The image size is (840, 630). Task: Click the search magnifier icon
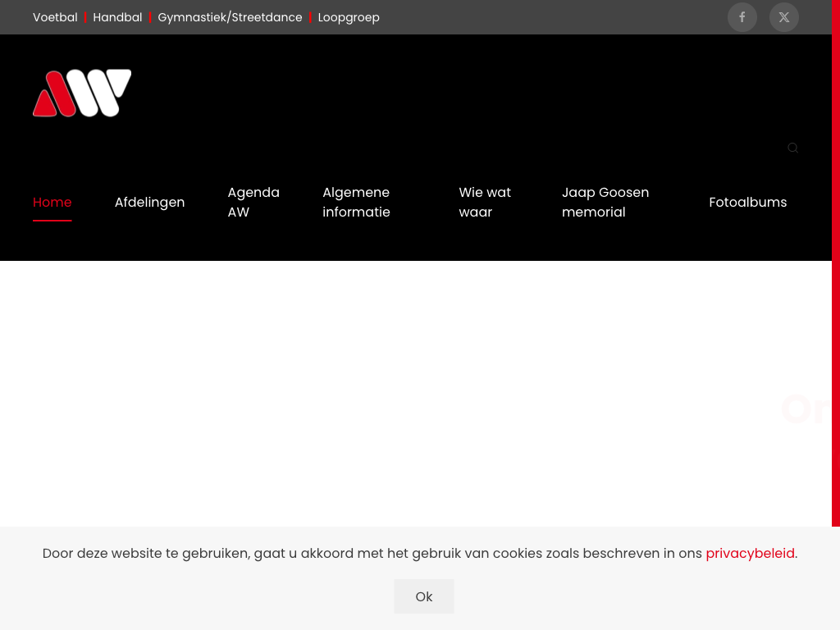pos(792,148)
